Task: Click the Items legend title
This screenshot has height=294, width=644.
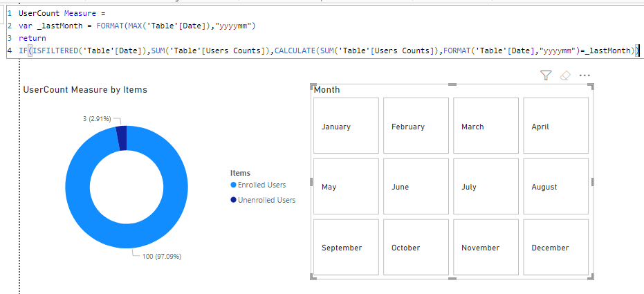Action: pos(240,173)
